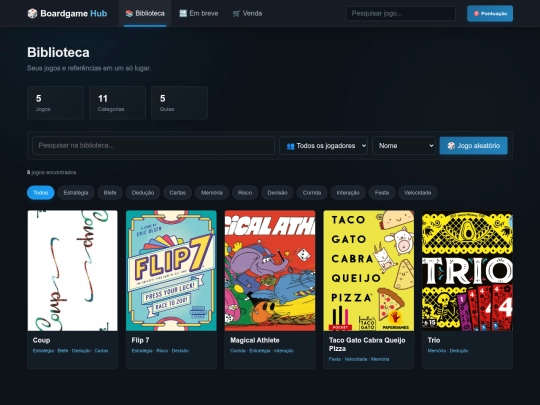Screen dimensions: 540x405
Task: Open the Todos os jogadores dropdown
Action: (x=323, y=146)
